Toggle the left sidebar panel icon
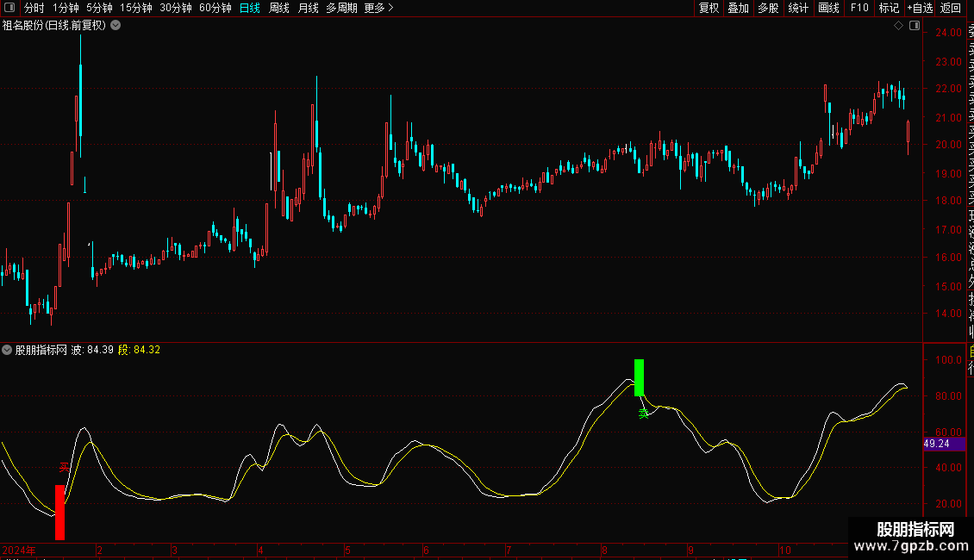 tap(9, 8)
